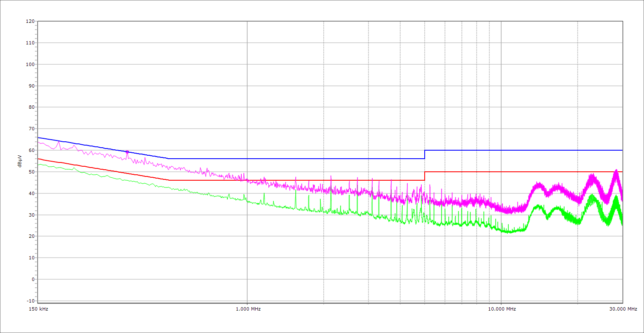This screenshot has height=333, width=644.
Task: Click the blue limit line's knee where it flattens
Action: 169,159
